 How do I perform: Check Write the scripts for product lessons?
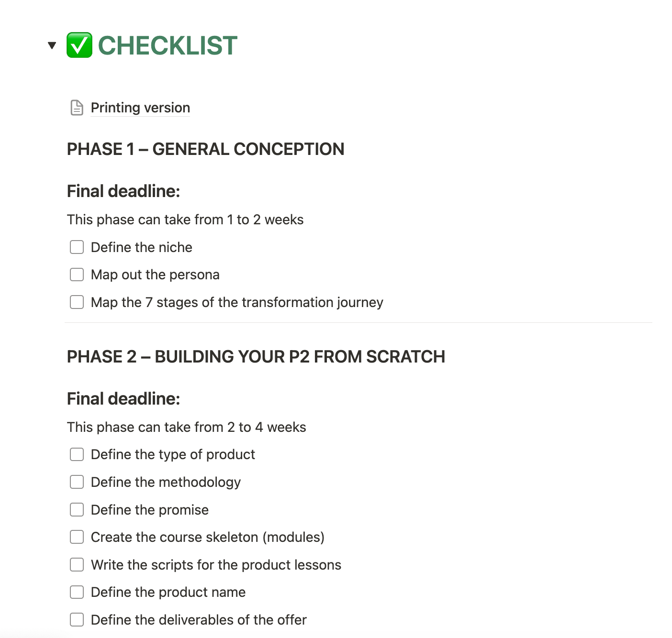77,565
